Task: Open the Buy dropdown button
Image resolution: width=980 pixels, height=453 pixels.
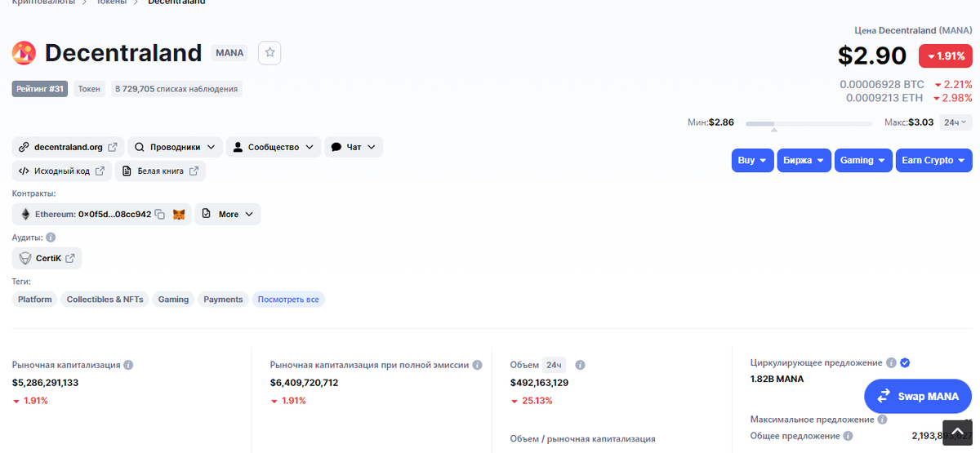Action: coord(752,160)
